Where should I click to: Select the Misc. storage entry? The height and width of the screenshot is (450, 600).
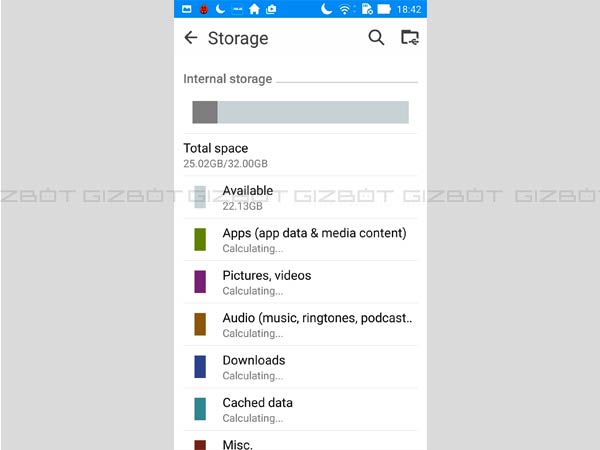click(238, 443)
